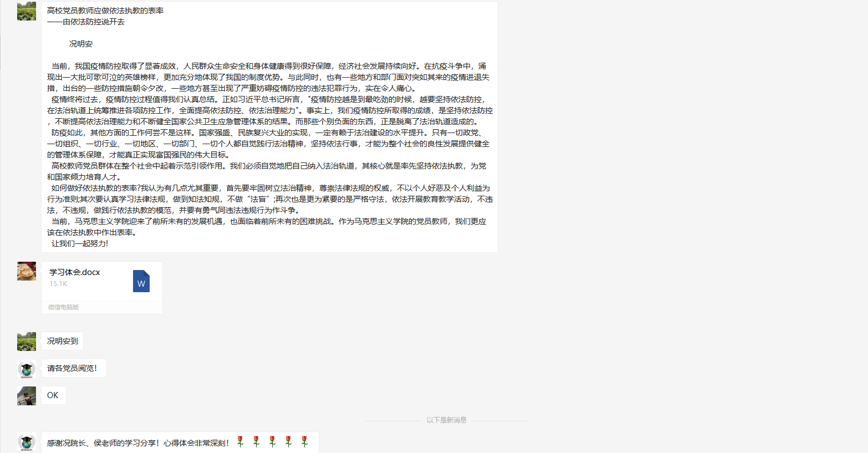Click the graduation cap avatar beside 请各党员阅览!
The image size is (868, 453).
pos(27,369)
